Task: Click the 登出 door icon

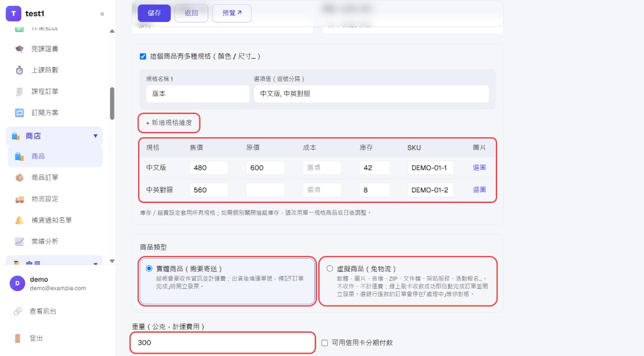Action: pos(18,338)
